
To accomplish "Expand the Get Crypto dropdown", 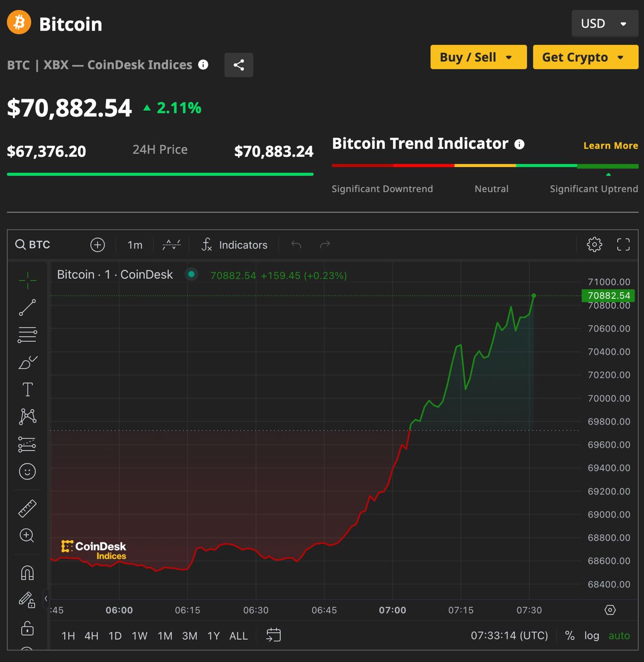I will click(x=585, y=57).
